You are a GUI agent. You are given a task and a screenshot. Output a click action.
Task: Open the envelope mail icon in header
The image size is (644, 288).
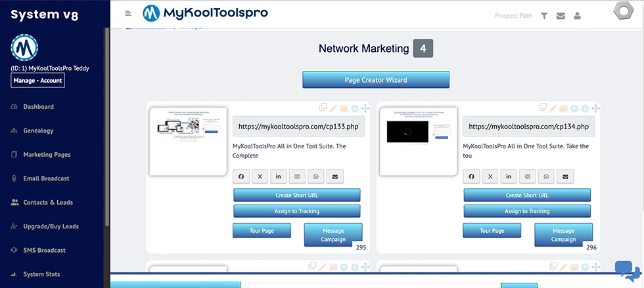coord(561,16)
